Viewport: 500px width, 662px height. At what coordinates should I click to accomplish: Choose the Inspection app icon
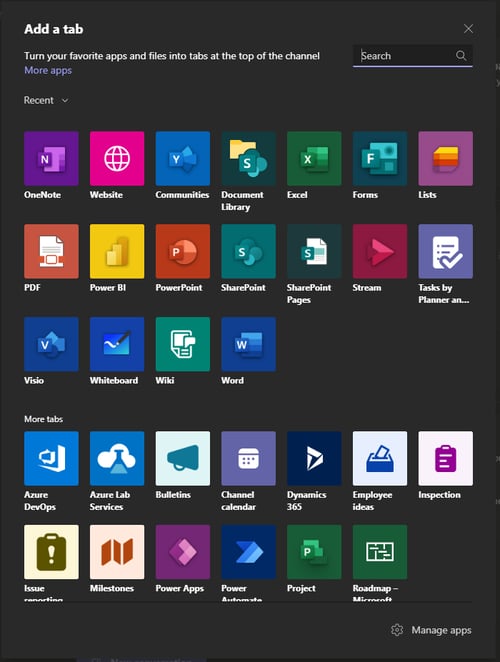pyautogui.click(x=446, y=459)
